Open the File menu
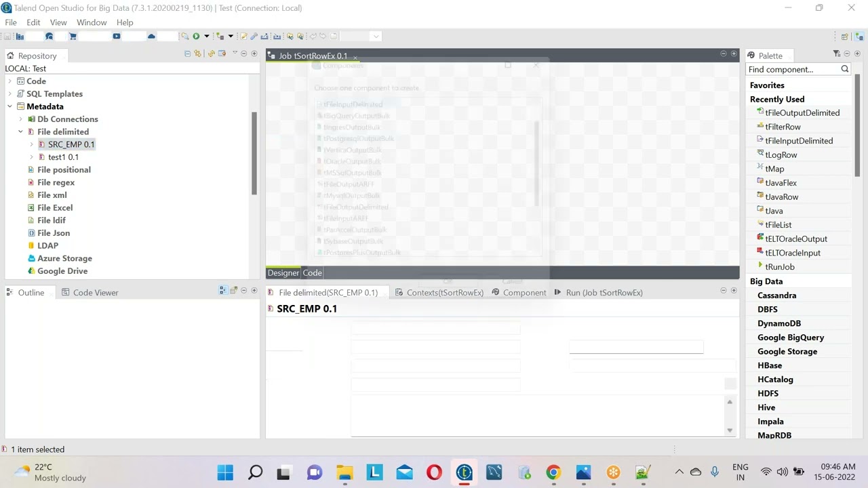The image size is (868, 488). tap(11, 22)
